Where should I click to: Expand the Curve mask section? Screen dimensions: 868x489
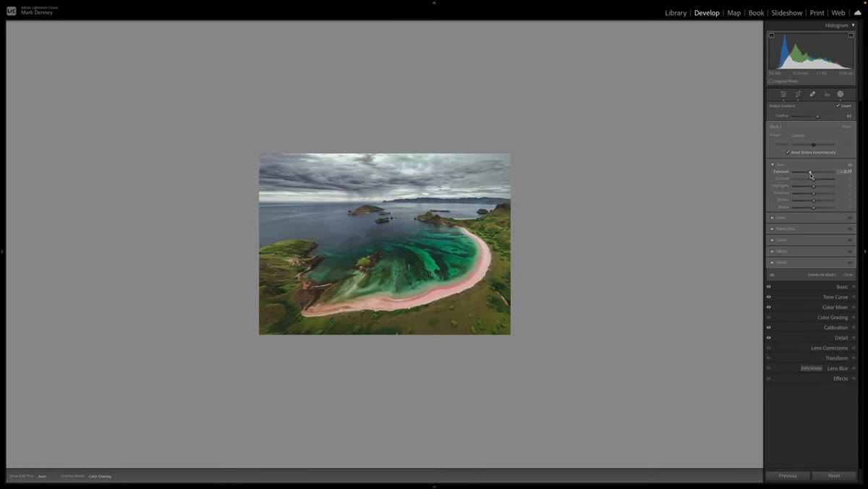click(773, 240)
